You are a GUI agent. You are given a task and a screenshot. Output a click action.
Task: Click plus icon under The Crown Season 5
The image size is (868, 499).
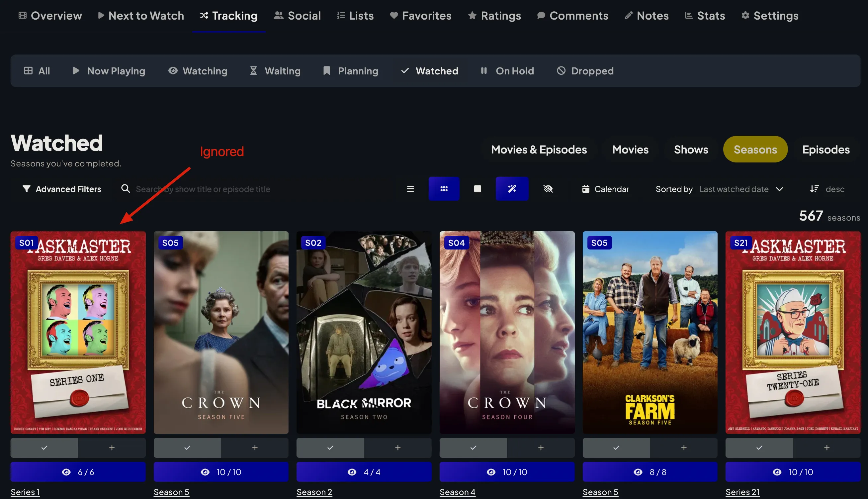(x=255, y=448)
